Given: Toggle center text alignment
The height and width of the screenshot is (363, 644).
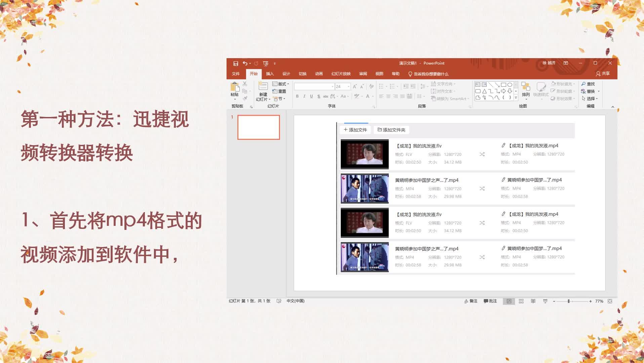Looking at the screenshot, I should [x=388, y=96].
